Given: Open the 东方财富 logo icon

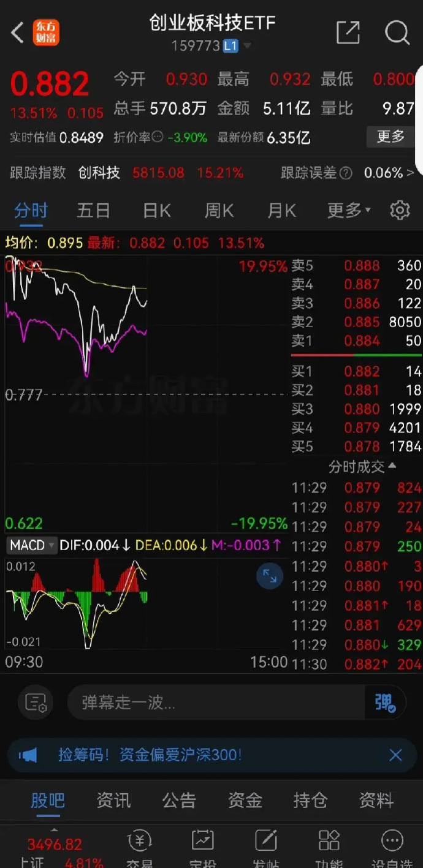Looking at the screenshot, I should (x=47, y=33).
